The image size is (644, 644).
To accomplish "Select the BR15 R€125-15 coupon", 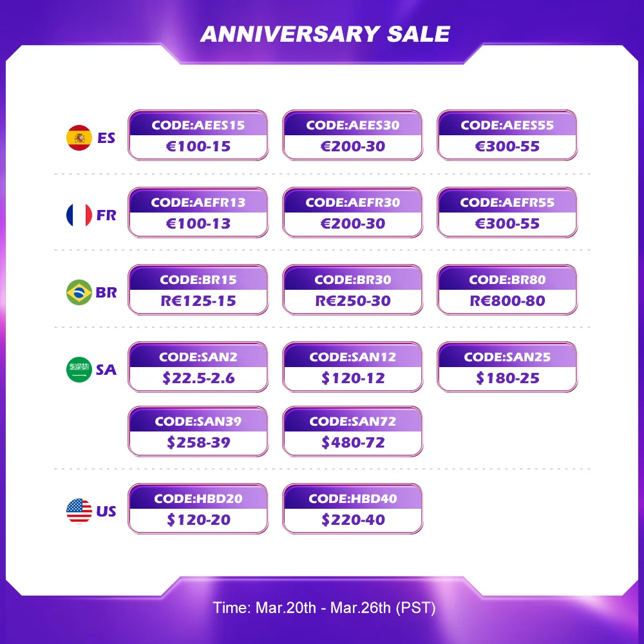I will coord(198,290).
